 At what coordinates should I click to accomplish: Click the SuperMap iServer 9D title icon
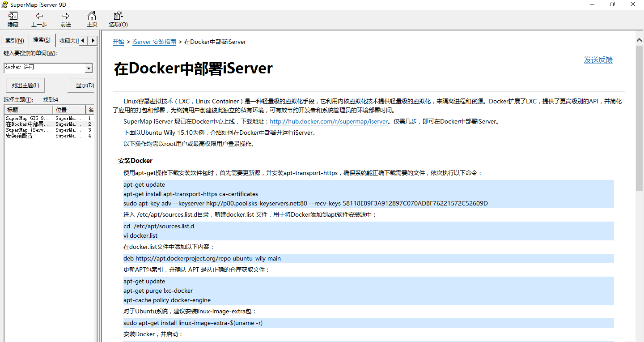4,4
